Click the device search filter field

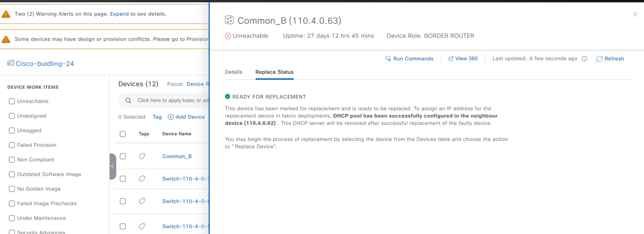(x=164, y=100)
